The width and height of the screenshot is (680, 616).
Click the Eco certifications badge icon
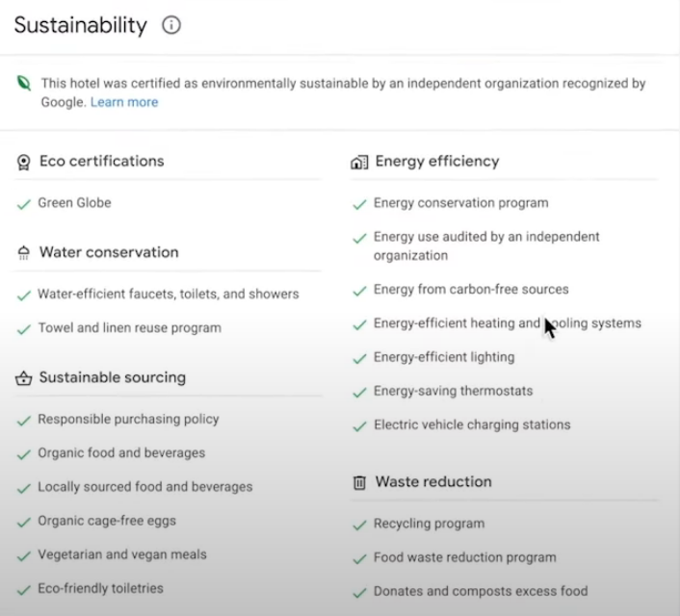pyautogui.click(x=24, y=162)
